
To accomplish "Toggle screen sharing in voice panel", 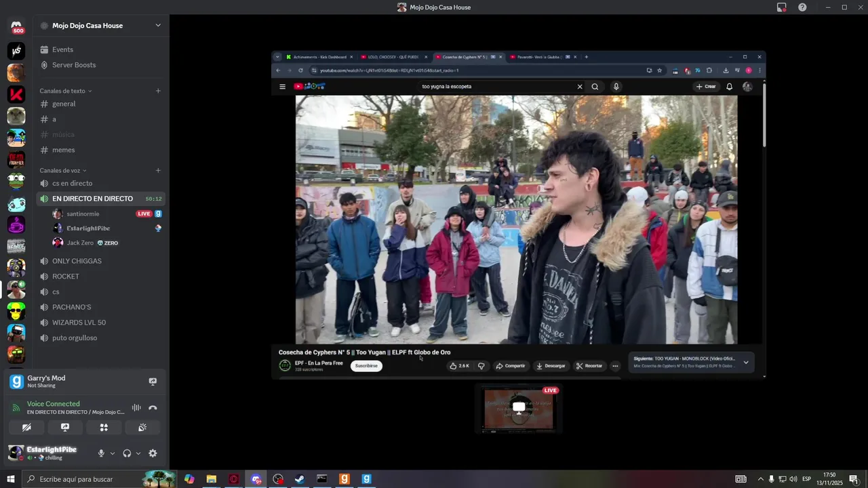I will click(x=65, y=428).
